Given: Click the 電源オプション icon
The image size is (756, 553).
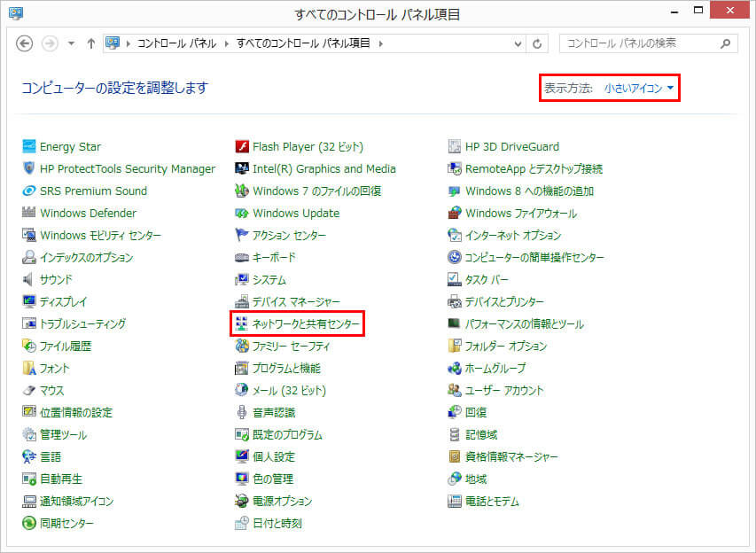Looking at the screenshot, I should click(x=242, y=501).
